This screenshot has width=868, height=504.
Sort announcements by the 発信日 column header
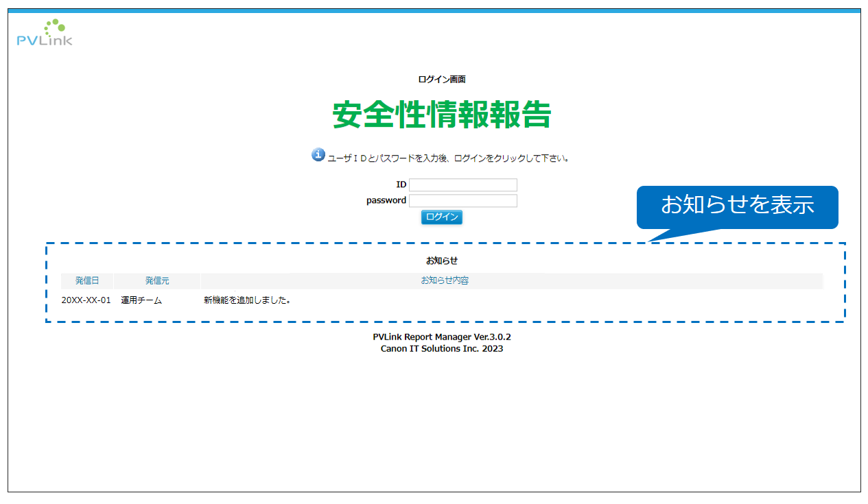coord(86,280)
